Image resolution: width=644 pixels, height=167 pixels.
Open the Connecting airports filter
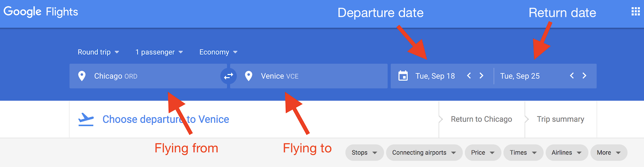pyautogui.click(x=424, y=153)
